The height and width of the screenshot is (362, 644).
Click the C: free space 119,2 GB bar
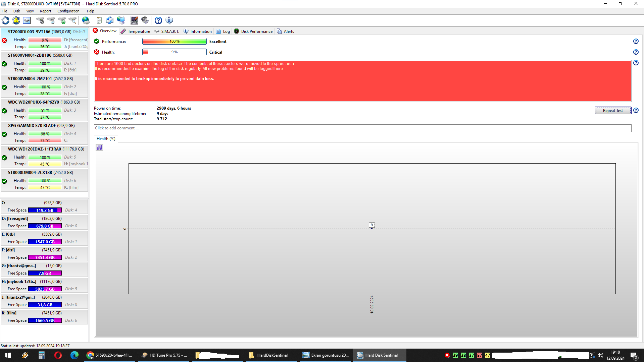coord(45,210)
